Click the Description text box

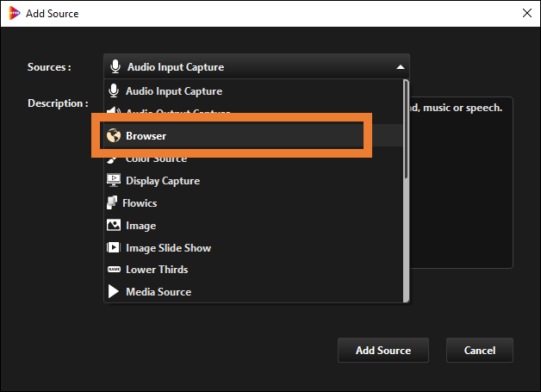pos(461,182)
